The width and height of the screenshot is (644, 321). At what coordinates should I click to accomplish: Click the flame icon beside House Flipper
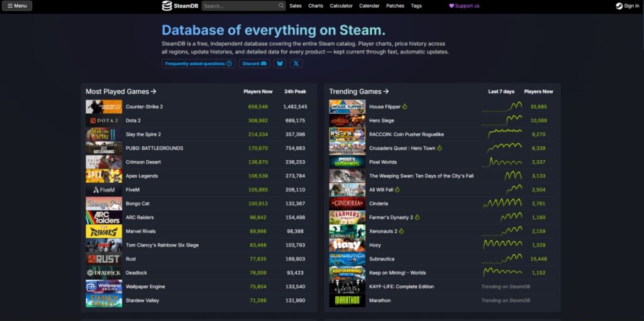(404, 107)
